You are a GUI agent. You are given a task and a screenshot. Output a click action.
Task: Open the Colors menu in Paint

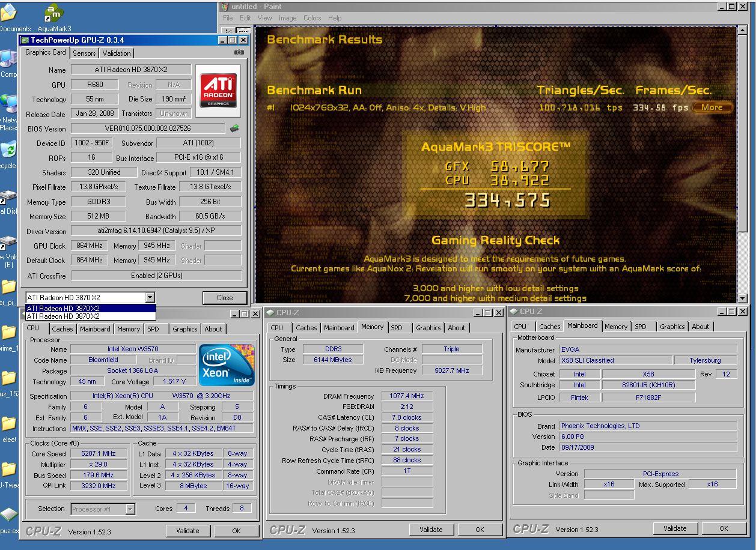312,18
